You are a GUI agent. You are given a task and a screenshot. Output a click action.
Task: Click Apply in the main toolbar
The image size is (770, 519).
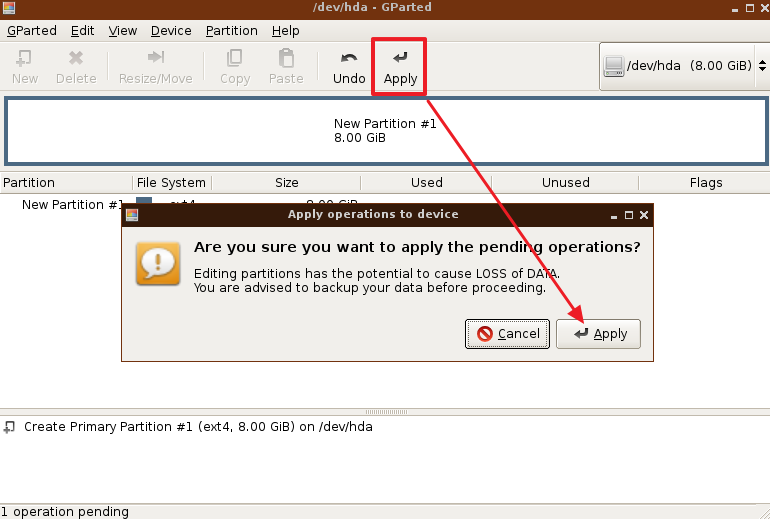point(400,66)
